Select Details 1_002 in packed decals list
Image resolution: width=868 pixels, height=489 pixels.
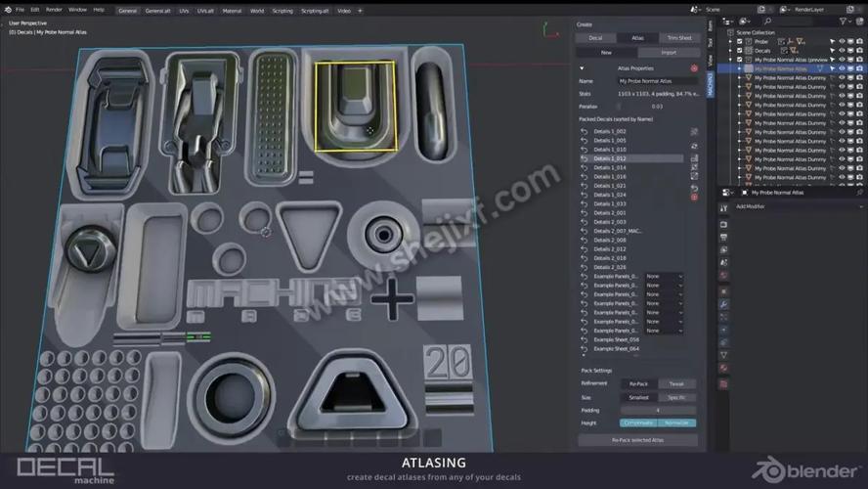pyautogui.click(x=610, y=131)
